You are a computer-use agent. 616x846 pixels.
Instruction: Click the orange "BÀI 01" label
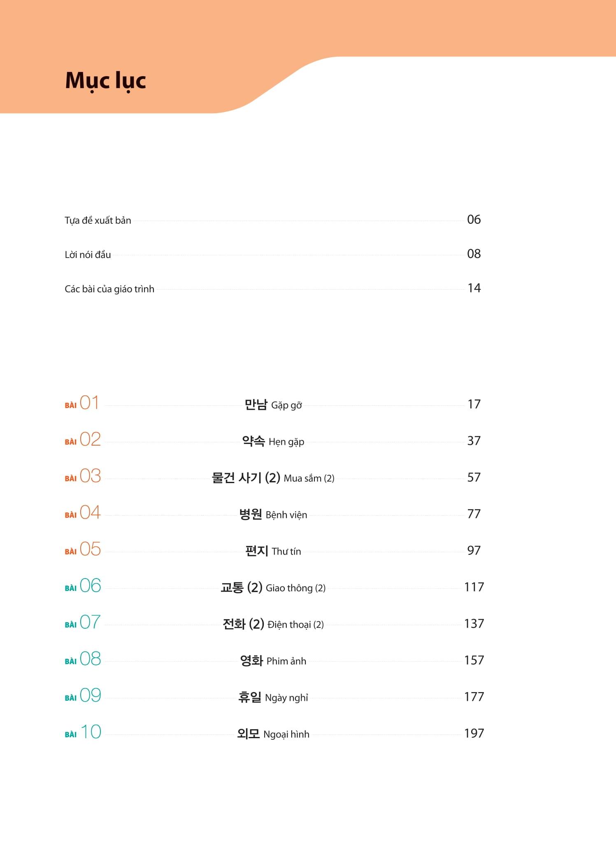coord(82,403)
